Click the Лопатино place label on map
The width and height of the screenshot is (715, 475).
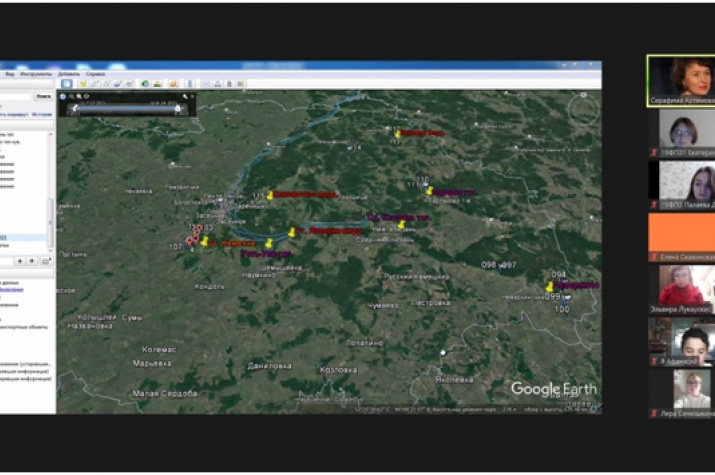click(x=365, y=343)
